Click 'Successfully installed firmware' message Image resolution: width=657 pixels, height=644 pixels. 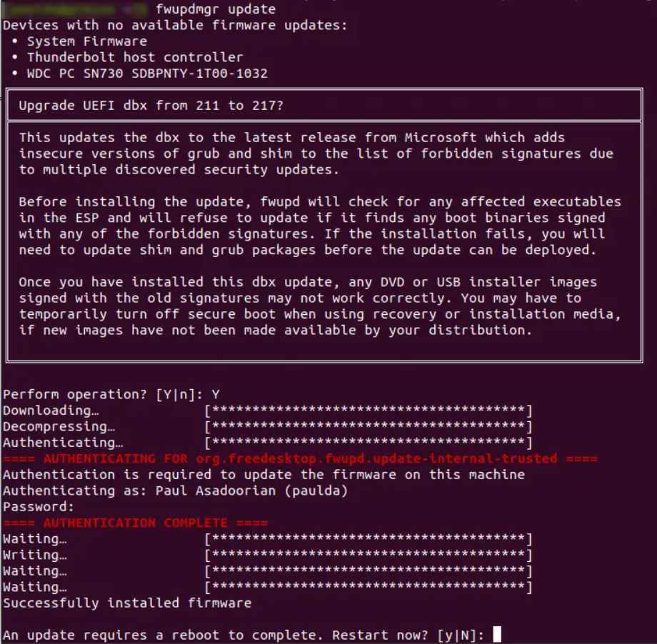tap(127, 603)
